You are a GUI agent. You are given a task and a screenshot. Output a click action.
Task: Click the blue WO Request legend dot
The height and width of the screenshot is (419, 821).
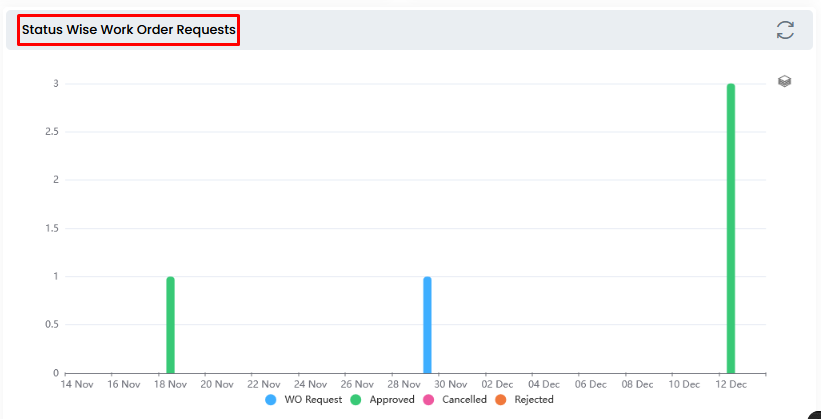click(x=271, y=400)
